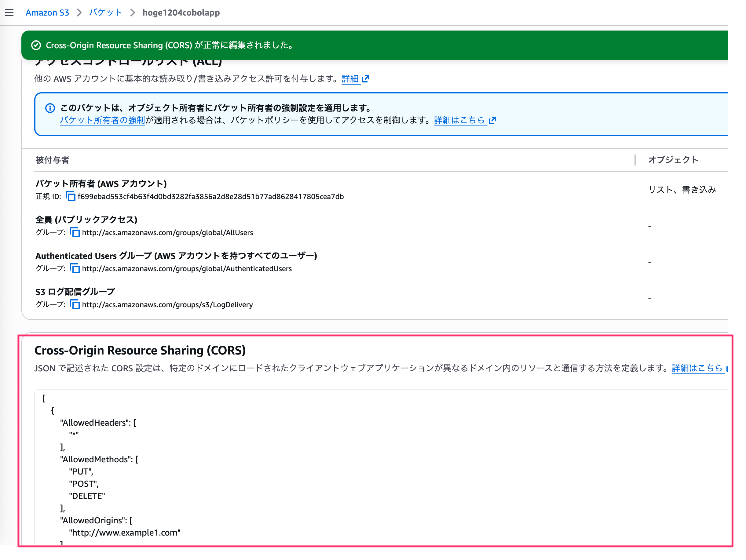Open the バケット breadcrumb link
The height and width of the screenshot is (560, 746).
click(x=105, y=13)
